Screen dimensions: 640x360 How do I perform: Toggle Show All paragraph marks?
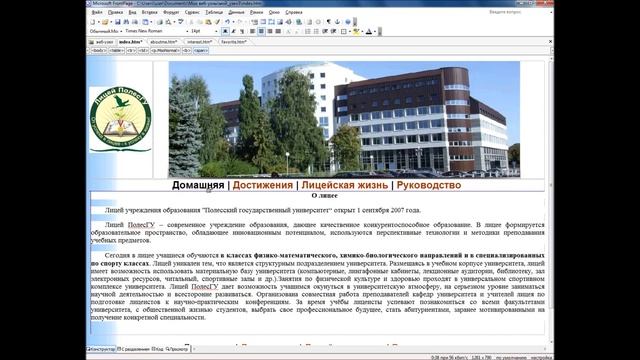coord(329,22)
